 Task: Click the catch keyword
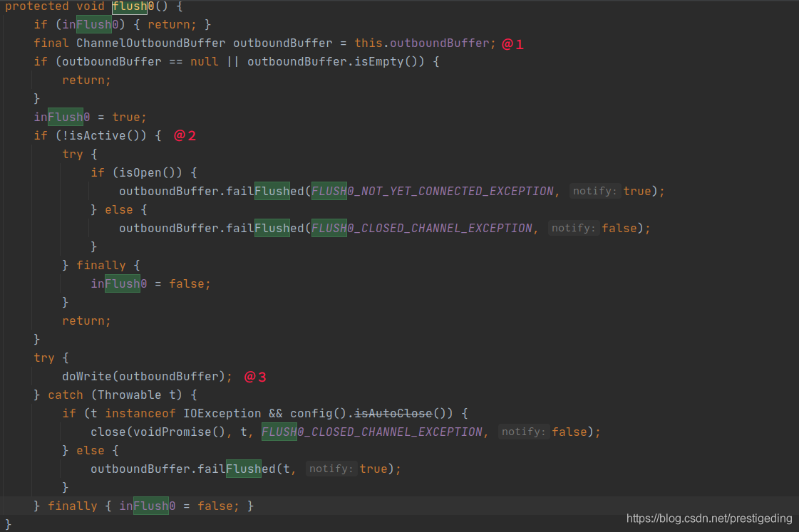point(66,395)
